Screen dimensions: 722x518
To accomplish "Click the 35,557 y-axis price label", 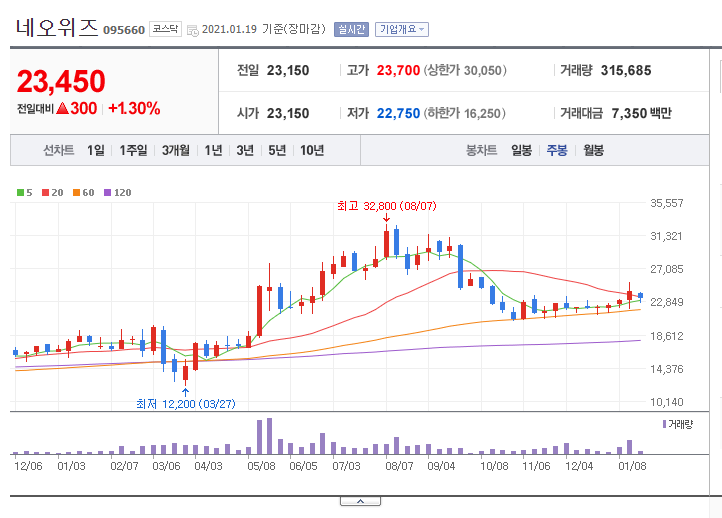I will pos(667,203).
